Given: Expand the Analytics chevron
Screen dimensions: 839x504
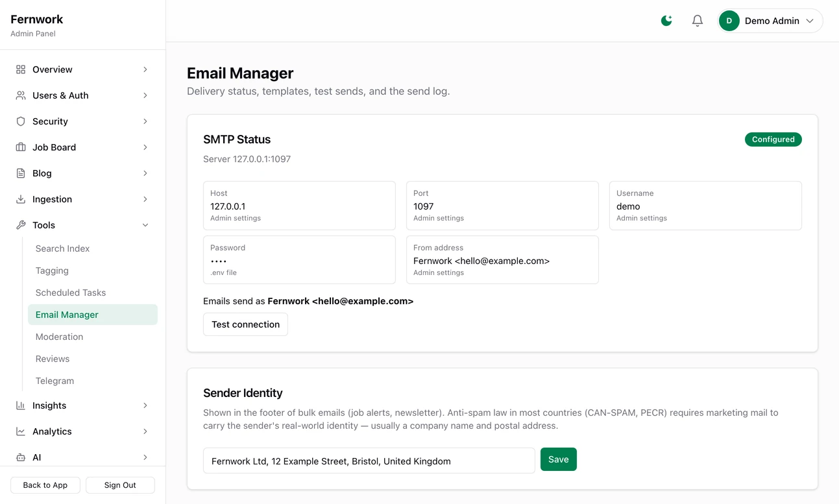Looking at the screenshot, I should (145, 431).
